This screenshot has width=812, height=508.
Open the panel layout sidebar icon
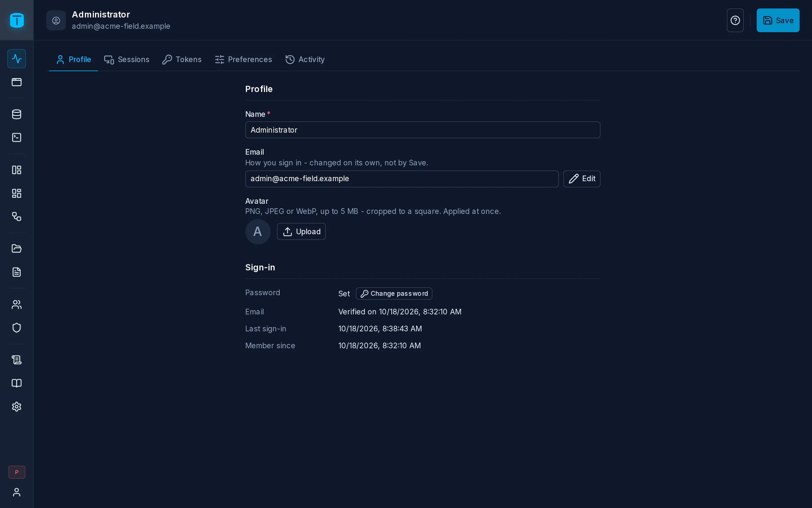click(17, 170)
